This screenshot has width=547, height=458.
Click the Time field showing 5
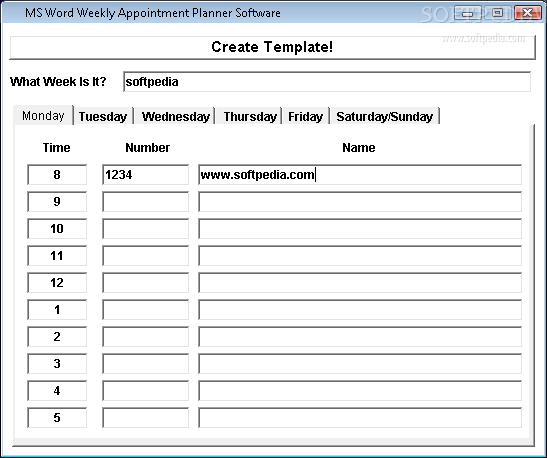(57, 418)
